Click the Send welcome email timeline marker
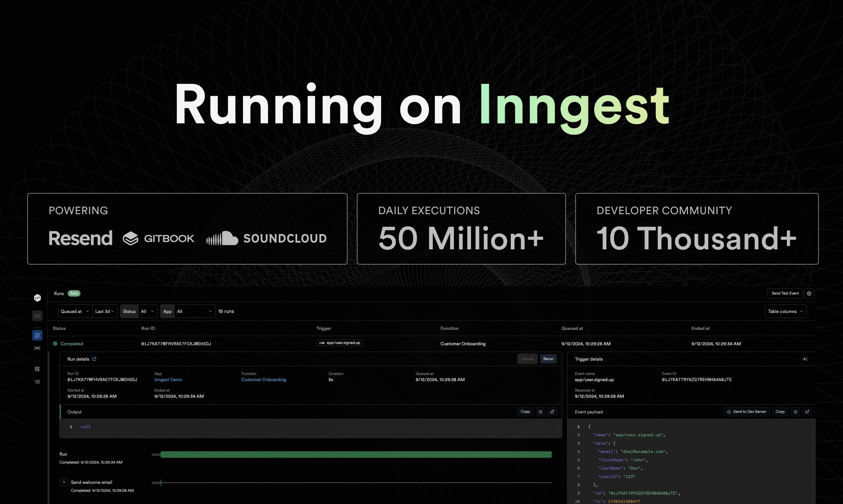Screen dimensions: 843x504 tap(161, 482)
